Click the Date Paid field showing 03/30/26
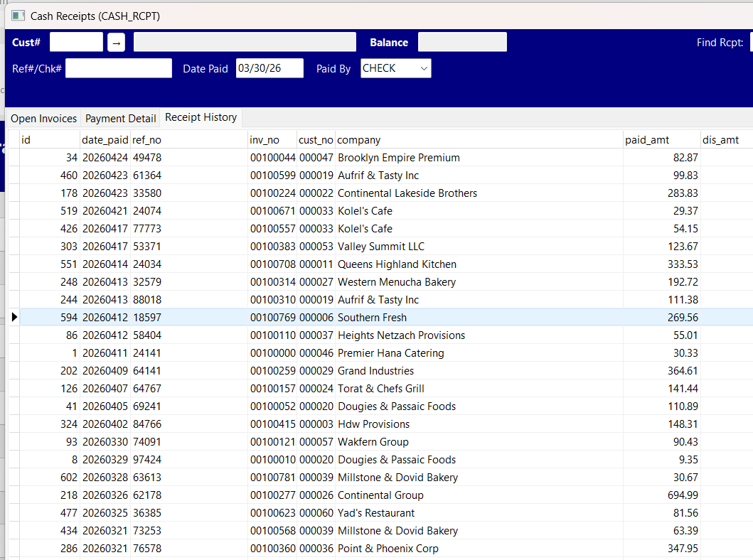 tap(269, 68)
